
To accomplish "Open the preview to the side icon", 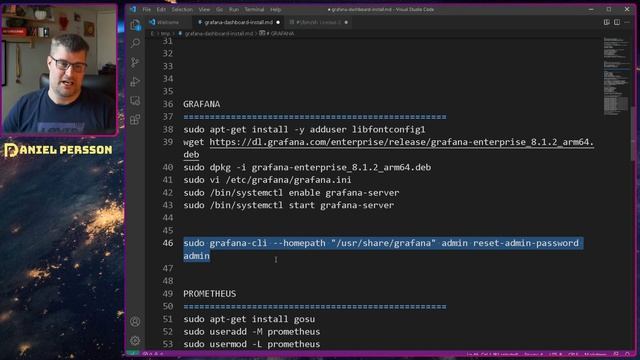I will coord(607,22).
